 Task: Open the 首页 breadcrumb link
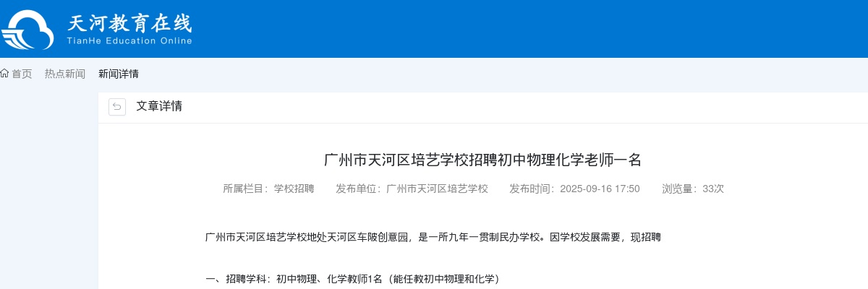tap(22, 74)
